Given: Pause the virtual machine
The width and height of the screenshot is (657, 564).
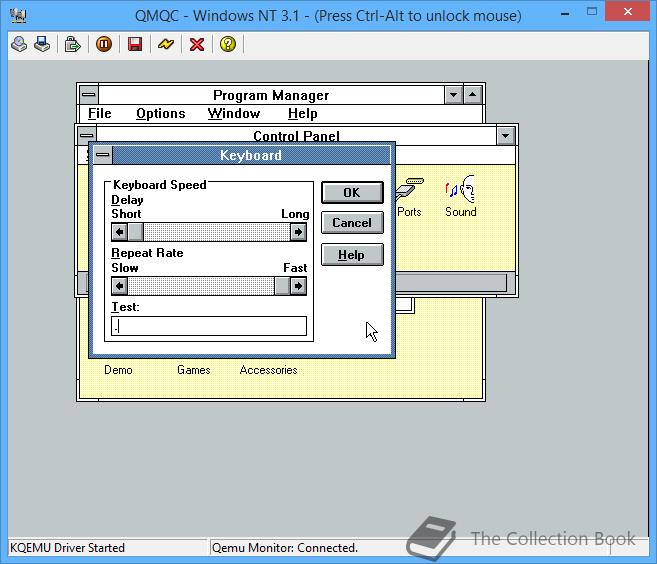Looking at the screenshot, I should coord(103,44).
